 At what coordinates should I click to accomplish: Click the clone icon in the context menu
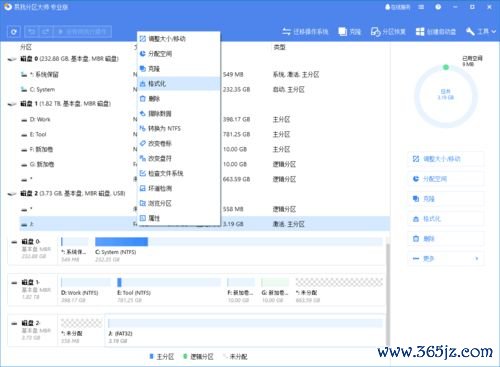click(x=143, y=69)
